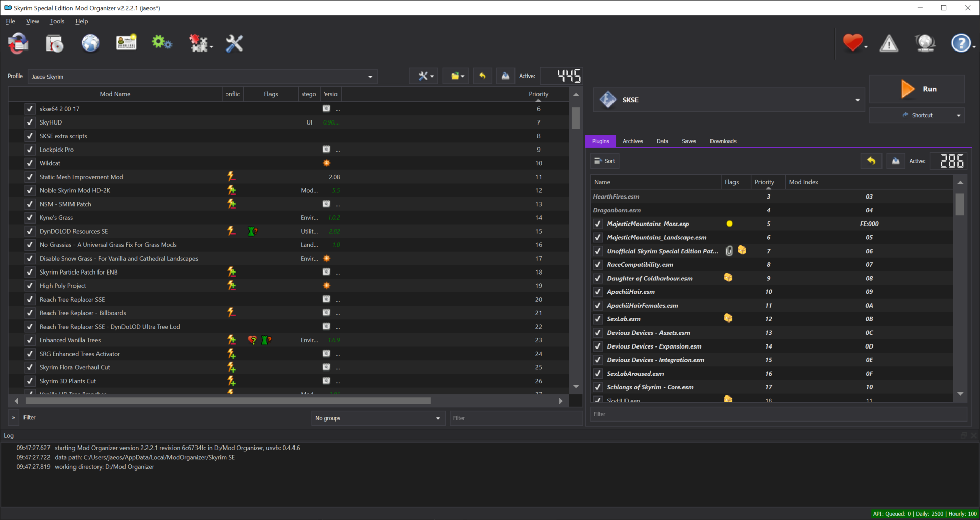Image resolution: width=980 pixels, height=520 pixels.
Task: Toggle RaceCompatibility.esm plugin checkbox
Action: (x=597, y=264)
